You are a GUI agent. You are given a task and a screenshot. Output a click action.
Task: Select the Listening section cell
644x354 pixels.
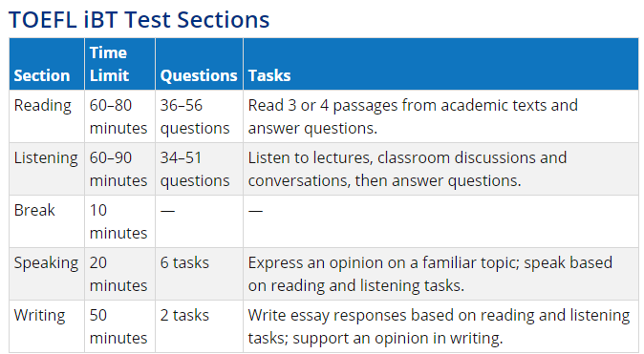tap(47, 169)
